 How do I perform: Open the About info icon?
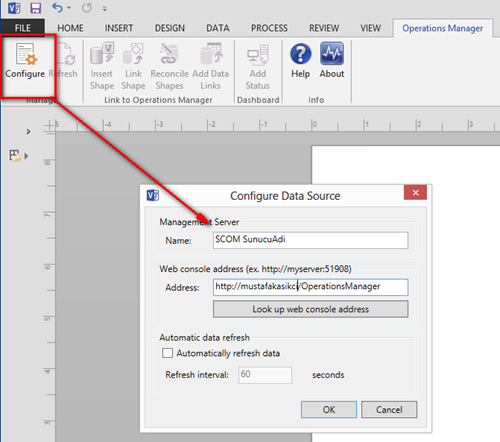point(332,53)
